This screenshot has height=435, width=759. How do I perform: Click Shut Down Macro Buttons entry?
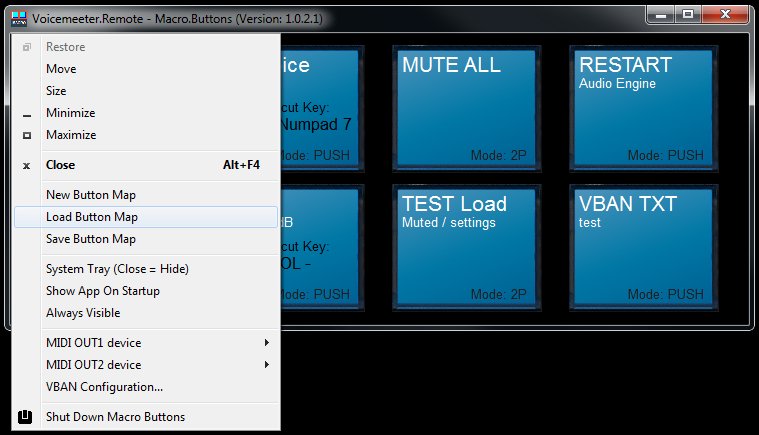115,417
